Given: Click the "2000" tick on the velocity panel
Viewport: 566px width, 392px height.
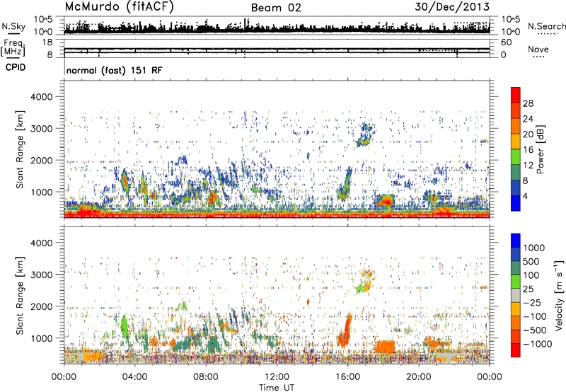Looking at the screenshot, I should (x=41, y=306).
